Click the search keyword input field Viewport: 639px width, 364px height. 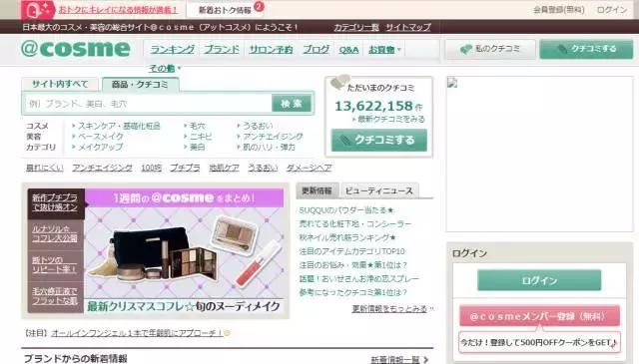pos(148,104)
